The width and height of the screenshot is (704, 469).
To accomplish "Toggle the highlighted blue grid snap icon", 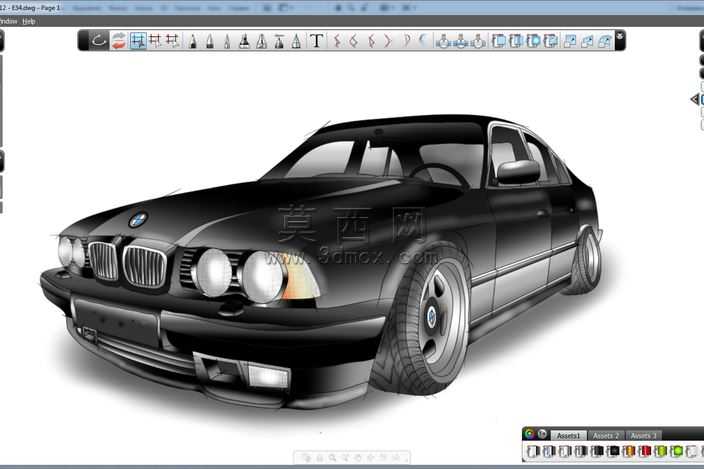I will point(138,41).
